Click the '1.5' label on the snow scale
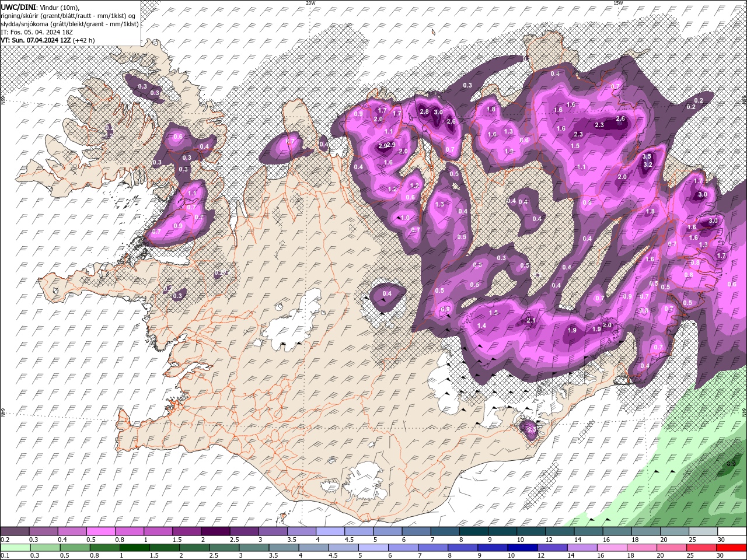The width and height of the screenshot is (747, 560). pos(176,540)
